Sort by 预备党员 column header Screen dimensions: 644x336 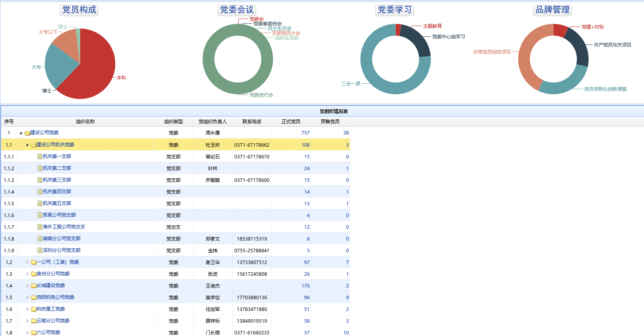(x=330, y=122)
